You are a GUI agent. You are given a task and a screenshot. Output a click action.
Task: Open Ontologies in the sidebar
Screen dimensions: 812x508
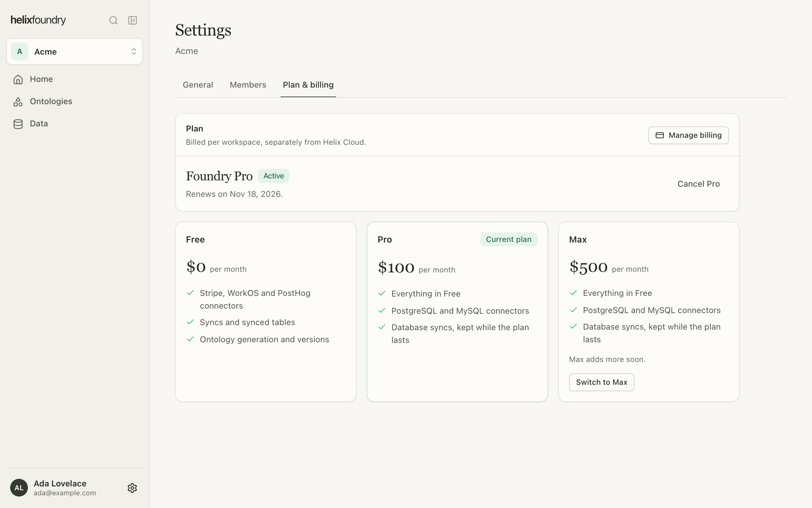tap(75, 102)
